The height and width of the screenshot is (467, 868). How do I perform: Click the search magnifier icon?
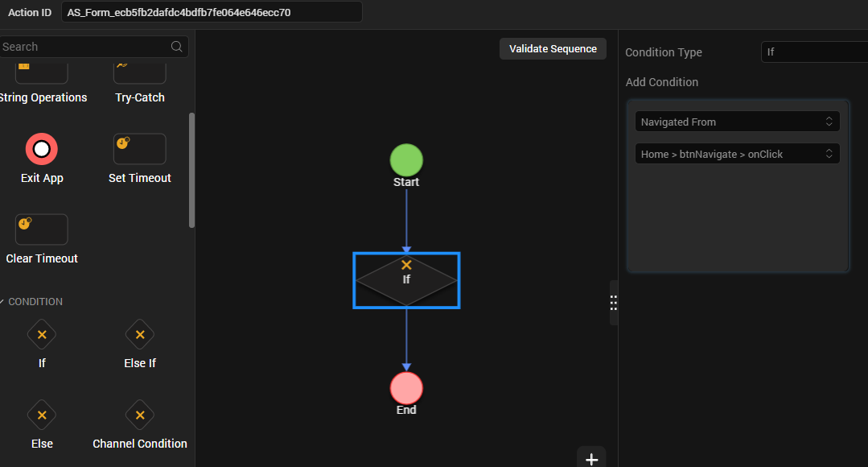[x=177, y=47]
